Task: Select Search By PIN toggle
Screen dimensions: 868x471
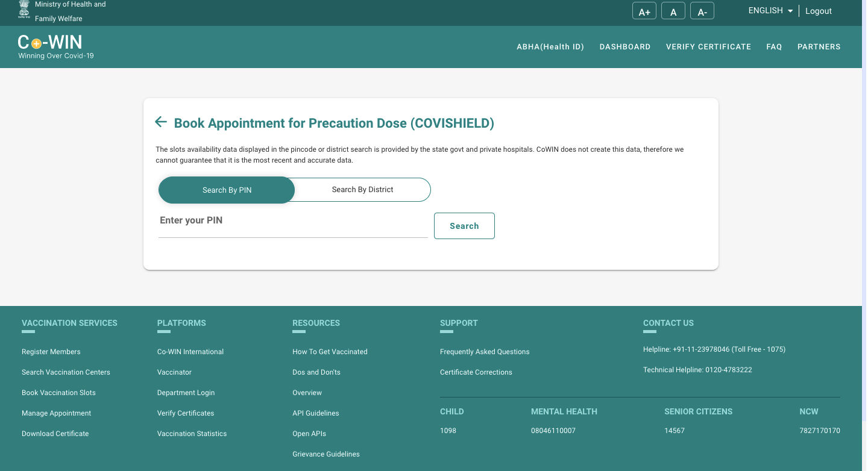Action: pos(227,190)
